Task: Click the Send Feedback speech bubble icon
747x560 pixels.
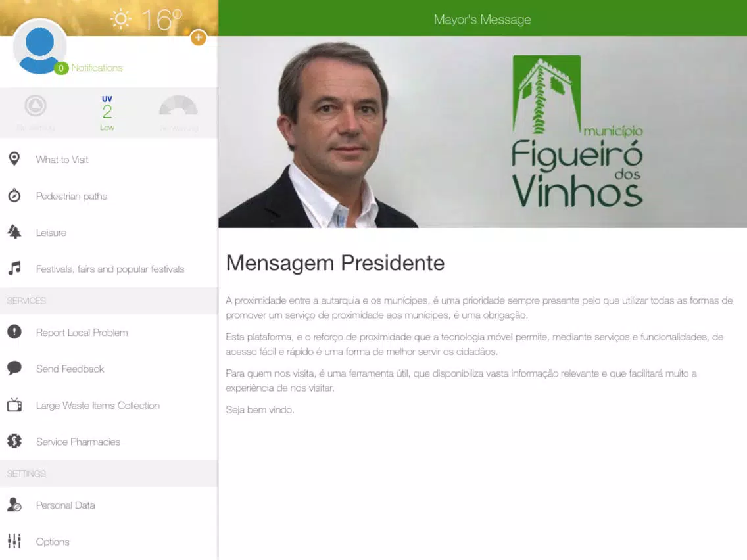Action: click(x=14, y=367)
